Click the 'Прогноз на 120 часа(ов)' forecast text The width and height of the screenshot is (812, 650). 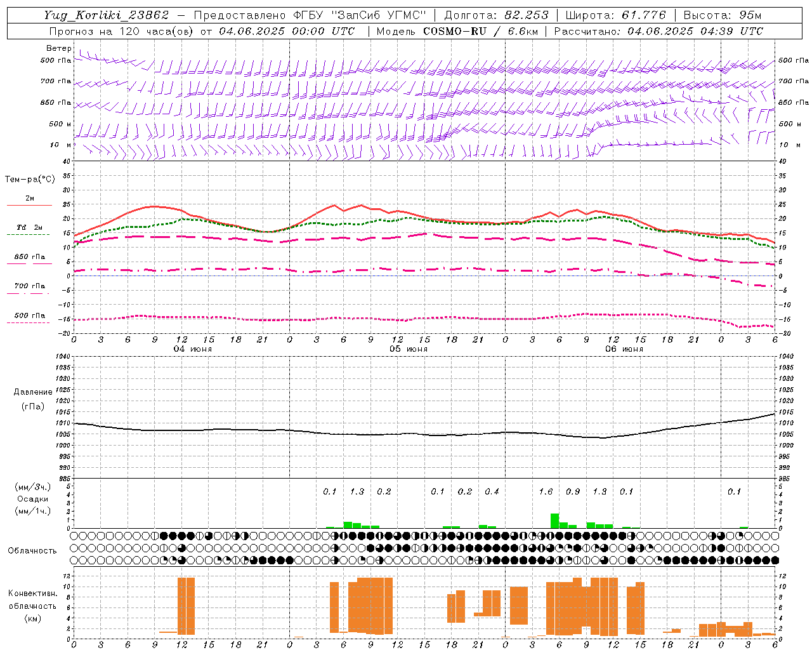click(x=122, y=31)
